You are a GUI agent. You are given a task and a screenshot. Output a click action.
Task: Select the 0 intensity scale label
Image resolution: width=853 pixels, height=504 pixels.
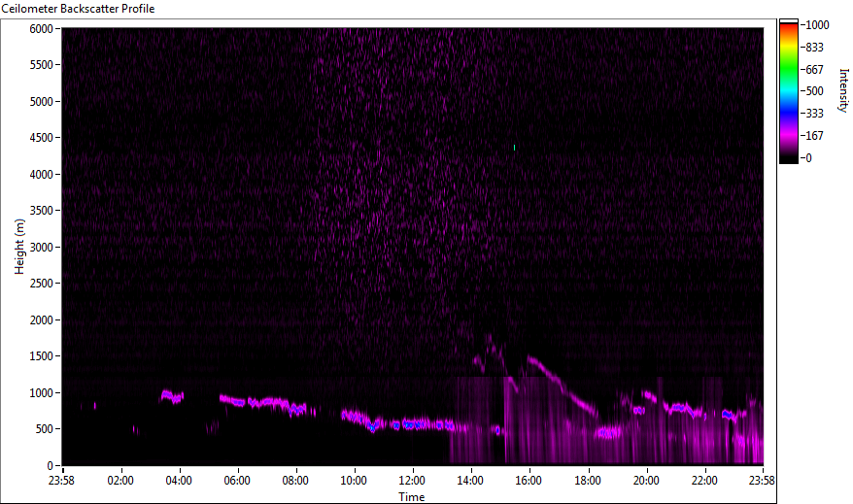click(809, 158)
